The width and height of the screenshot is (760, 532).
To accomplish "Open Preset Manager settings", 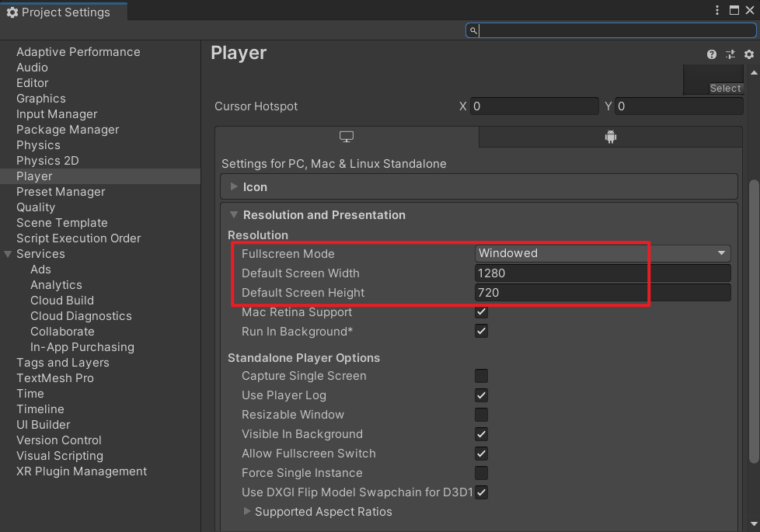I will coord(61,191).
